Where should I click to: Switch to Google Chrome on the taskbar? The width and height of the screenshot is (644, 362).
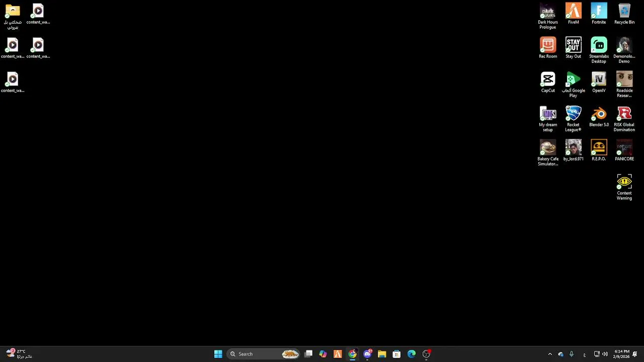352,354
